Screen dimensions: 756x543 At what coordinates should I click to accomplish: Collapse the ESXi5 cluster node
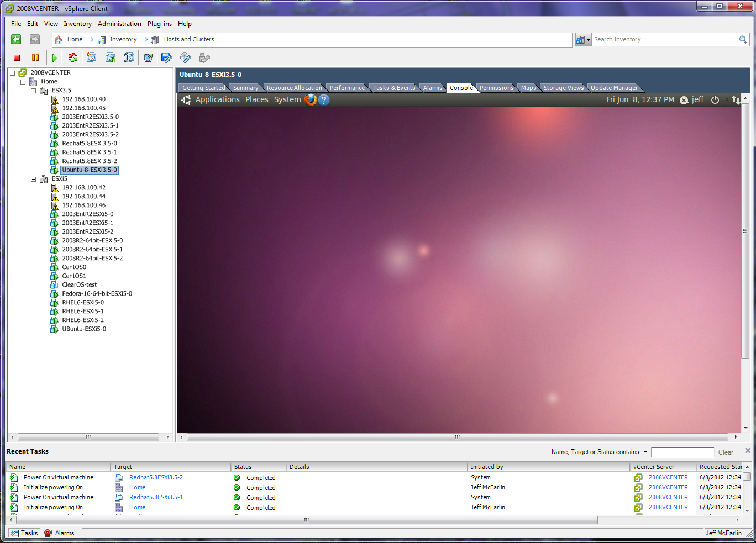[33, 179]
